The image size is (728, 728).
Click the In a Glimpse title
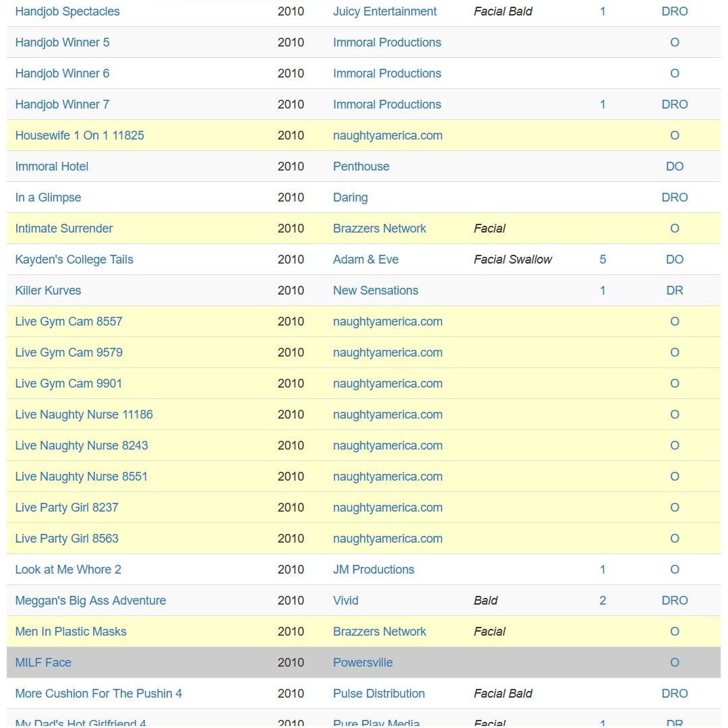(48, 198)
